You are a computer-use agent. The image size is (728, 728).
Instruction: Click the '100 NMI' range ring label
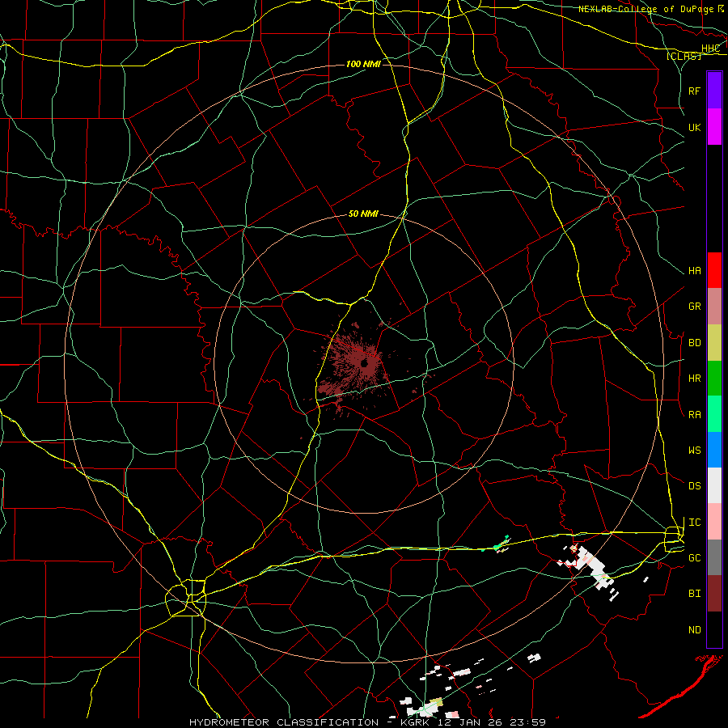(x=363, y=64)
